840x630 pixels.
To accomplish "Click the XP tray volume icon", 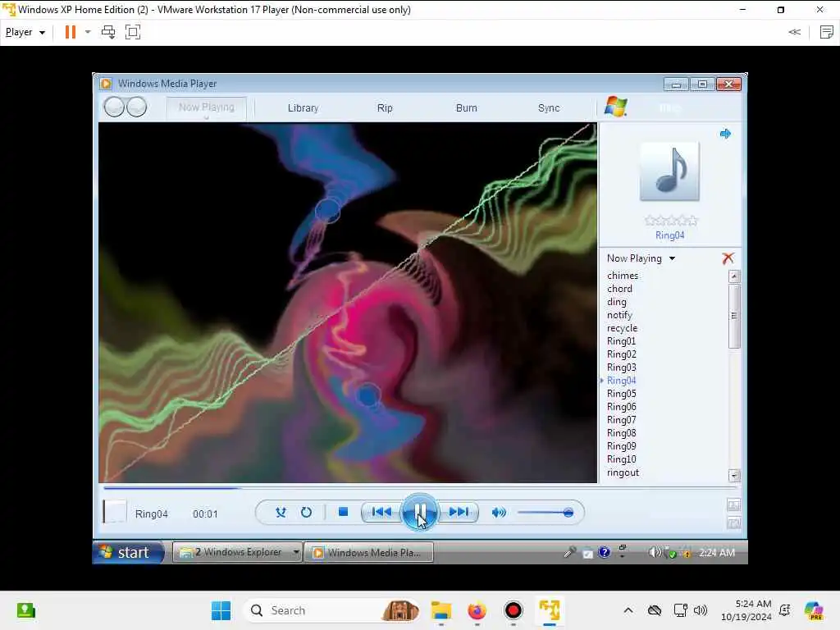I will pyautogui.click(x=654, y=552).
